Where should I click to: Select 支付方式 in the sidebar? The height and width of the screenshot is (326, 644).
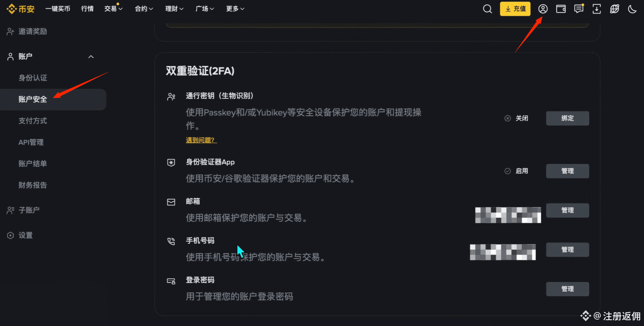coord(32,121)
